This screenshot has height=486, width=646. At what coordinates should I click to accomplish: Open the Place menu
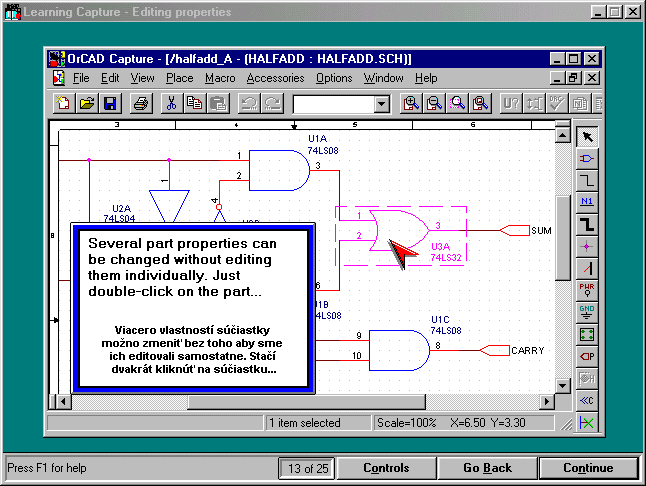coord(180,78)
